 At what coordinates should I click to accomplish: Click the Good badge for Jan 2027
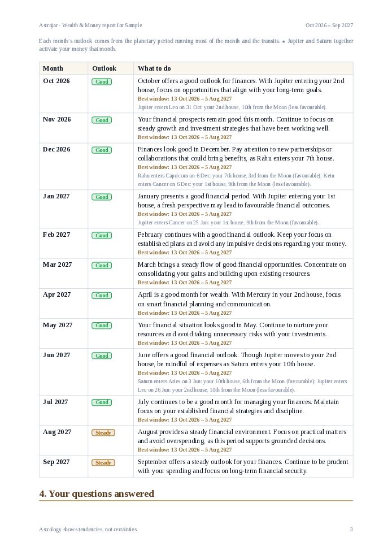102,197
